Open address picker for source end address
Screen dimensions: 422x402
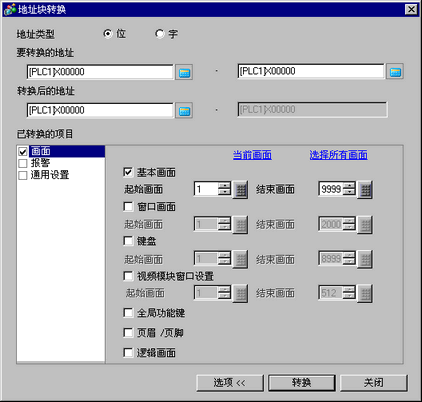click(x=395, y=72)
